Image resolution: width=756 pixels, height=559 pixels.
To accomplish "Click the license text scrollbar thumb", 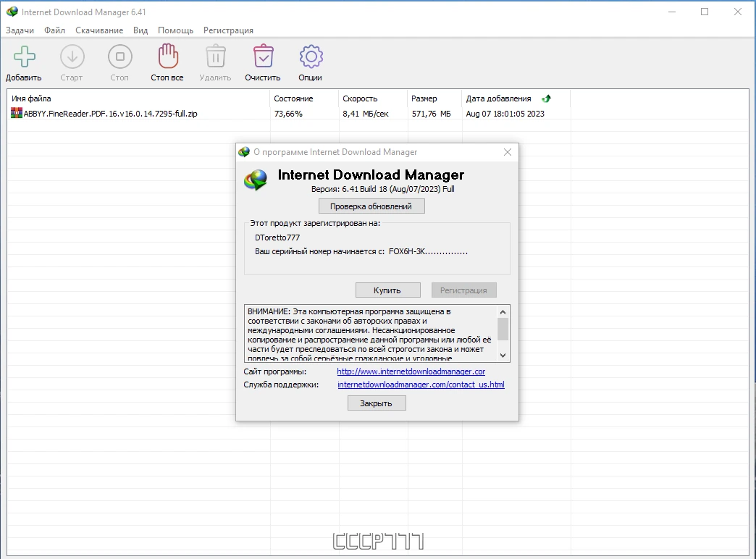I will point(503,329).
